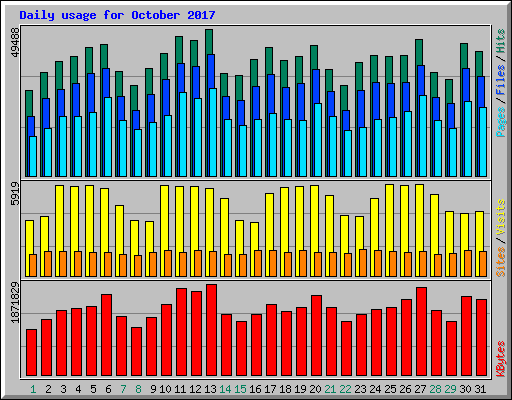Click the green day '29' x-axis label
Image resolution: width=512 pixels, height=400 pixels.
(x=450, y=389)
